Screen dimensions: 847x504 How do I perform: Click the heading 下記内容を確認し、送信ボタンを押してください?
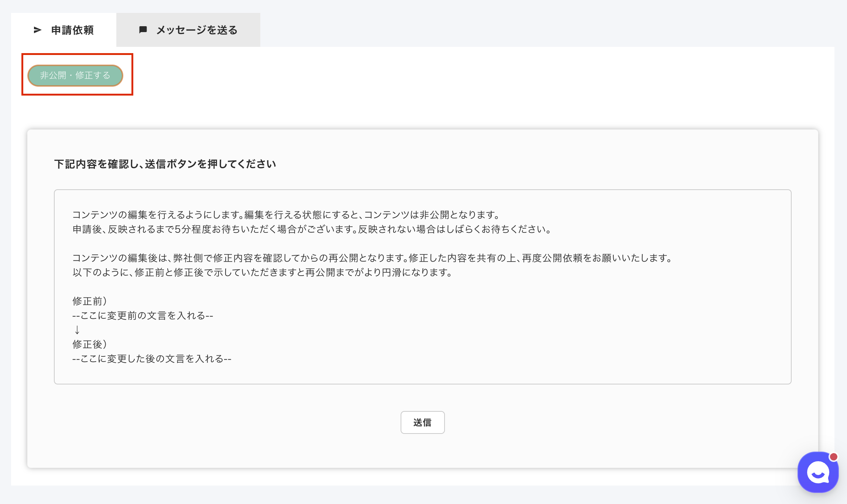165,164
